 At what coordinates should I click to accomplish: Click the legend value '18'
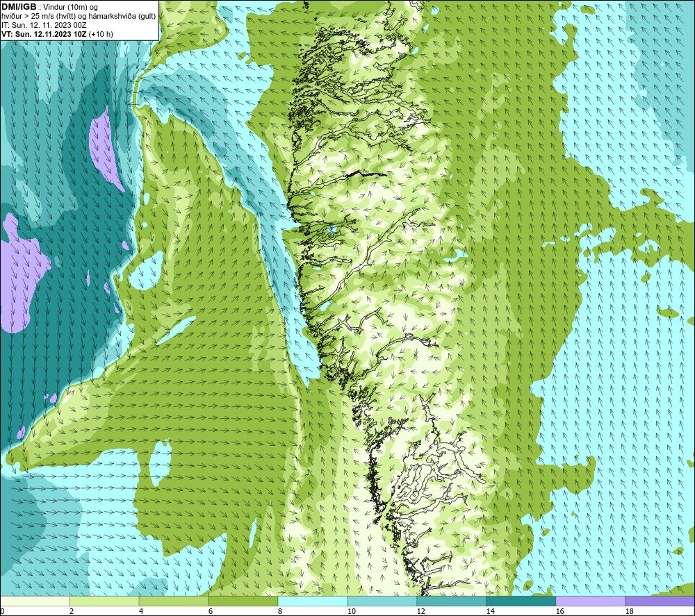click(x=629, y=612)
